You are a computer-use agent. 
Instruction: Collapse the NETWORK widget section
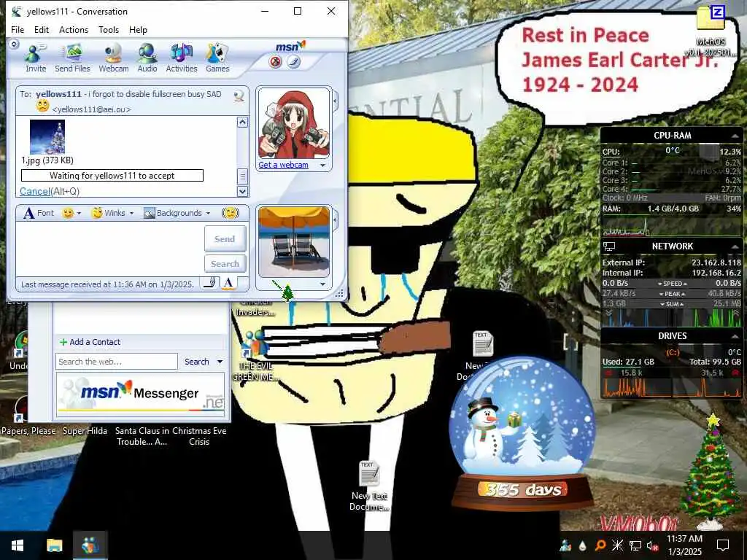point(734,246)
